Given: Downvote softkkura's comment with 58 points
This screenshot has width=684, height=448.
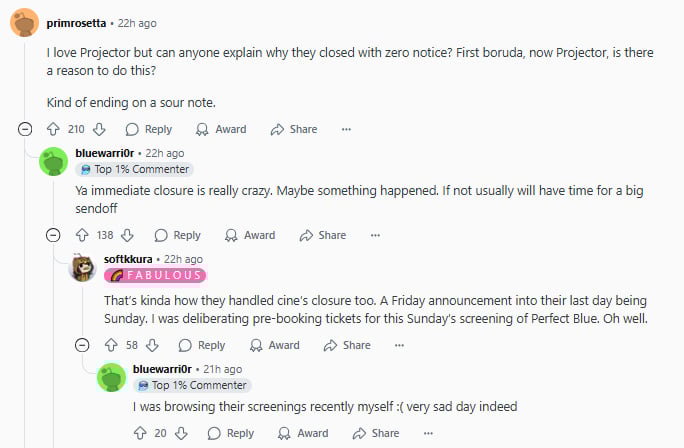Looking at the screenshot, I should point(152,345).
